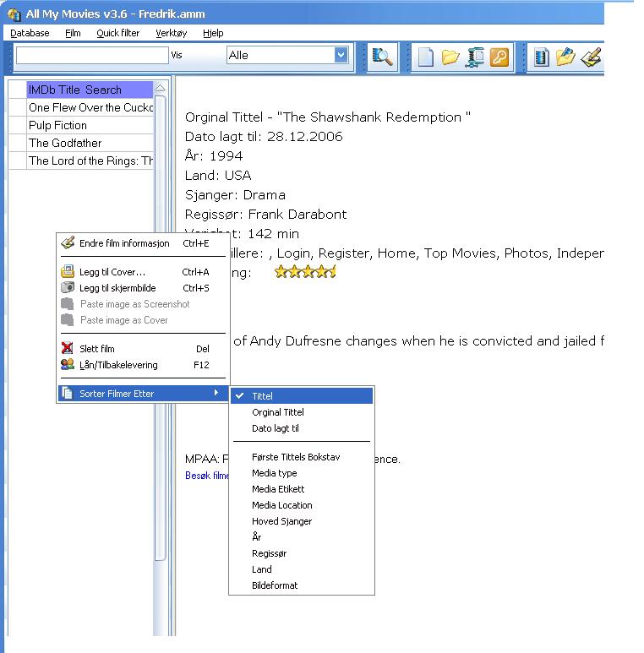Expand the Sorter Filmer Etter submenu arrow
This screenshot has width=644, height=653.
click(x=216, y=393)
